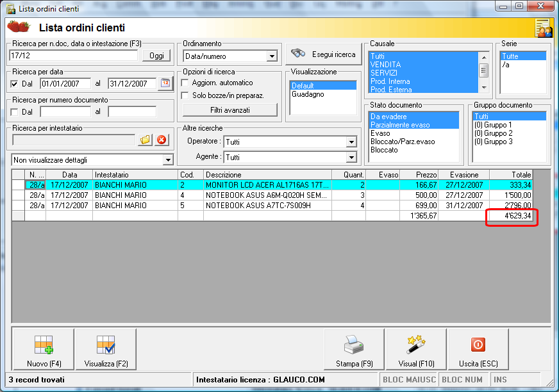Screen dimensions: 559x392
Task: Click document number al input field
Action: (x=132, y=111)
